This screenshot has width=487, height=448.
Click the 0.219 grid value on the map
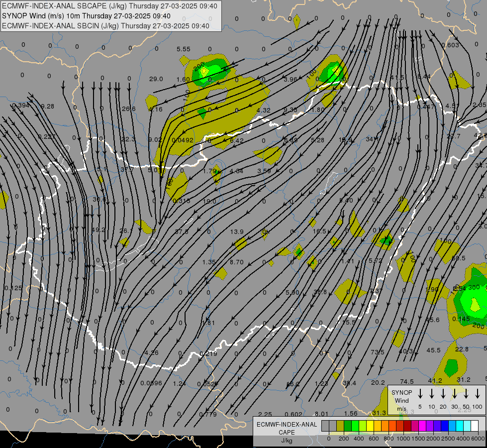point(208,353)
